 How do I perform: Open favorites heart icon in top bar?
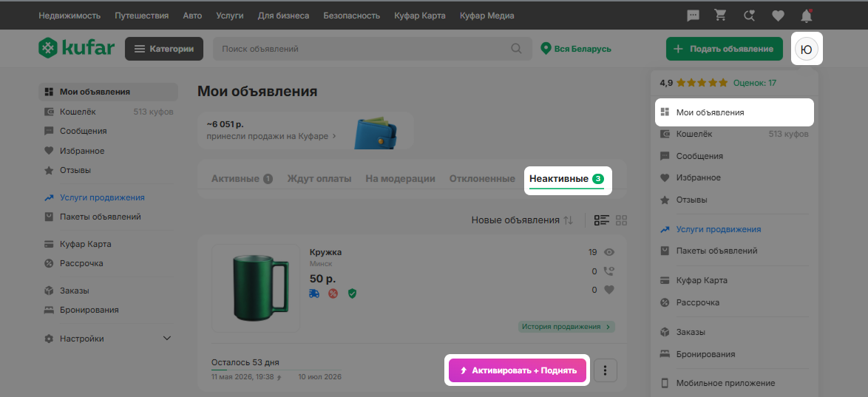(779, 16)
